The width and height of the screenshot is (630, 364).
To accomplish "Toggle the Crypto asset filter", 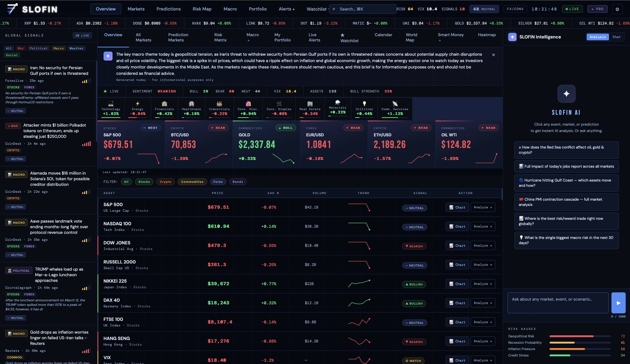I will (x=165, y=182).
